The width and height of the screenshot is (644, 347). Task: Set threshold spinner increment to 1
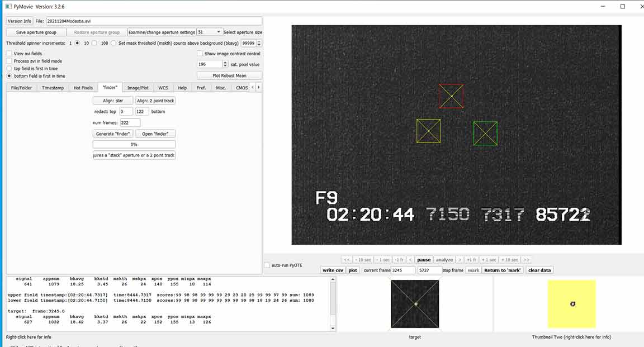click(77, 43)
